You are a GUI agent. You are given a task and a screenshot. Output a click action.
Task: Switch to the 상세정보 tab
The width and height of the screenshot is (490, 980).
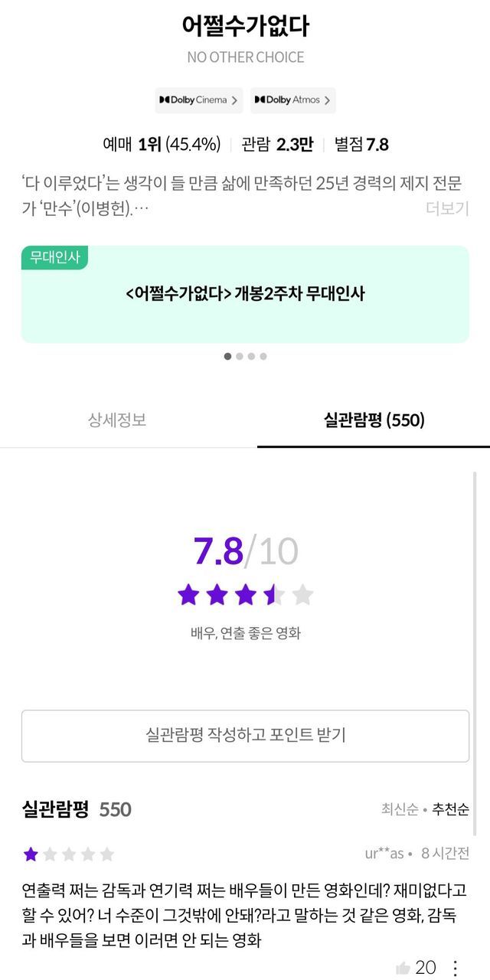[117, 420]
